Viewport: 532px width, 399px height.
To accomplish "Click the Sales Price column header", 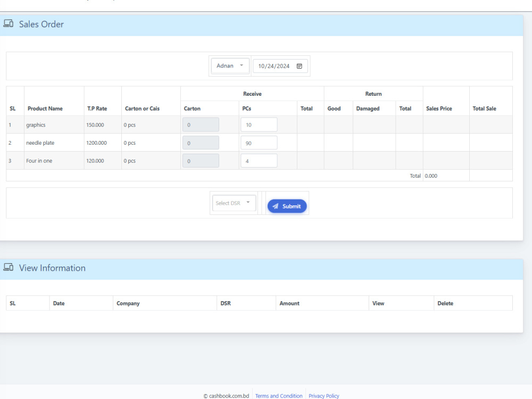I will [439, 109].
